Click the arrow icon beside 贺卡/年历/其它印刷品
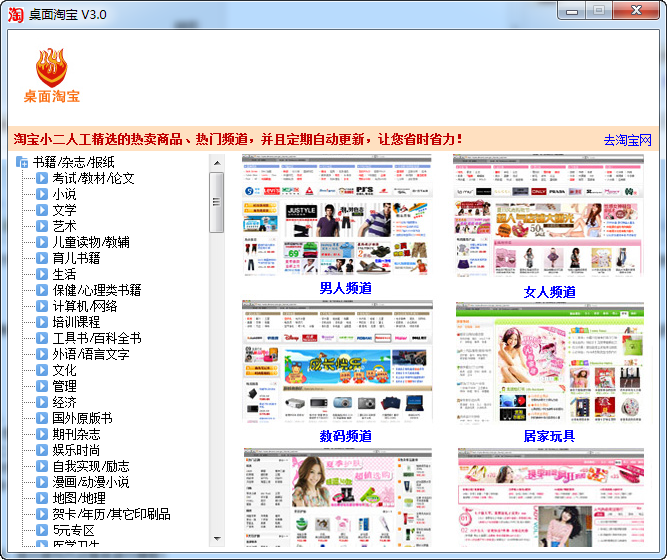667x560 pixels. pos(42,514)
